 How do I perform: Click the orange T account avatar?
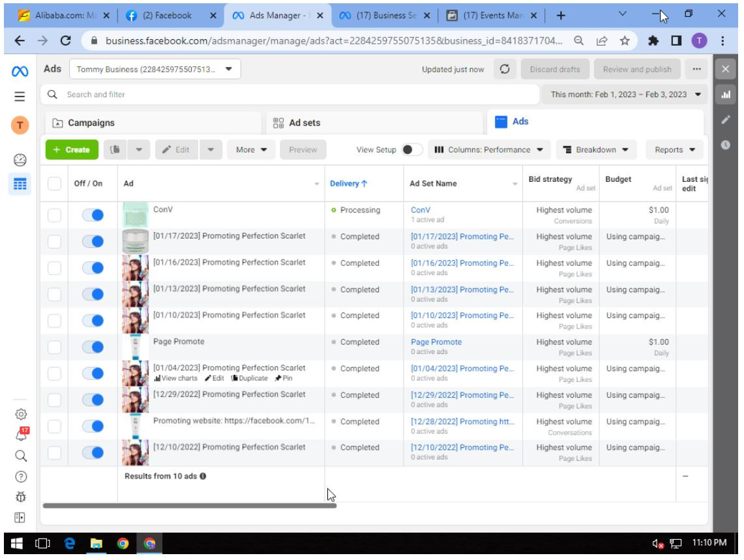coord(20,125)
